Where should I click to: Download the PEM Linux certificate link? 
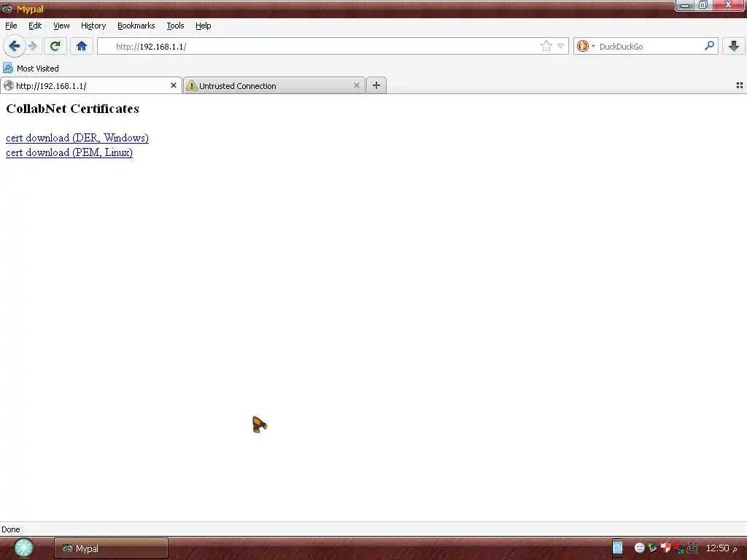click(x=69, y=152)
